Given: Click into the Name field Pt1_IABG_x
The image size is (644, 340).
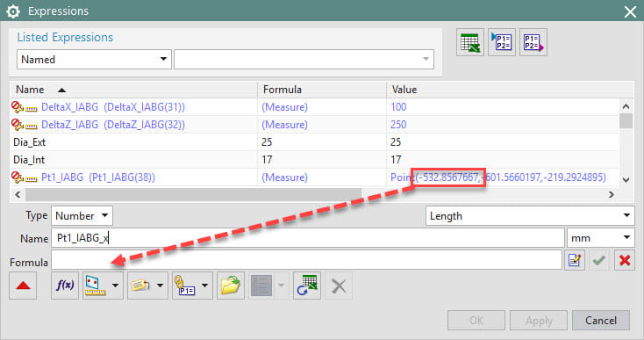Looking at the screenshot, I should [308, 238].
